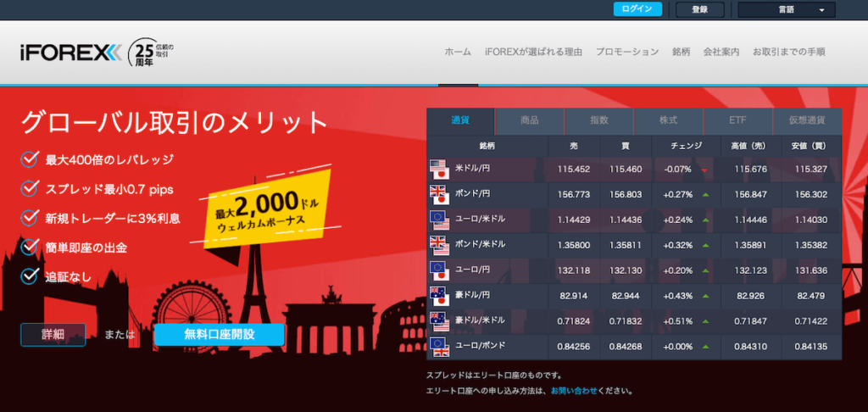Click the green up arrow for ポンド/米ドル
This screenshot has height=412, width=868.
click(705, 245)
